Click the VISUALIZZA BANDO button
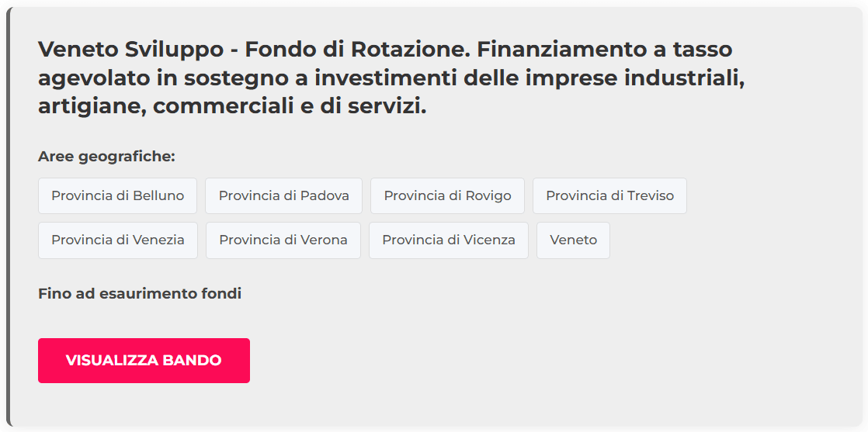 [x=144, y=361]
